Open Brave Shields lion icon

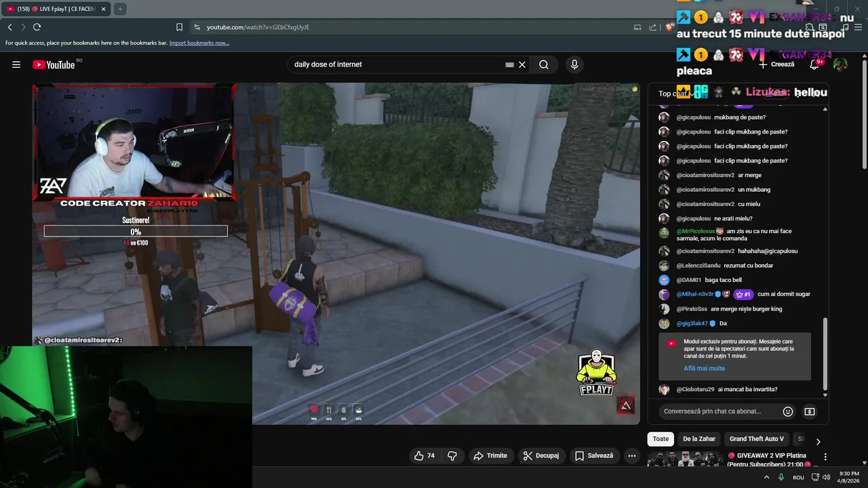tap(669, 27)
